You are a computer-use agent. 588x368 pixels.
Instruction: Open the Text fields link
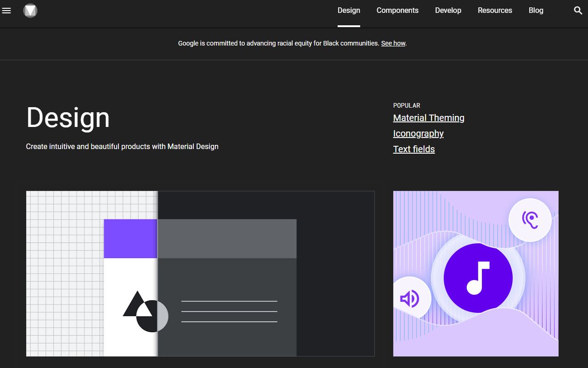tap(414, 149)
